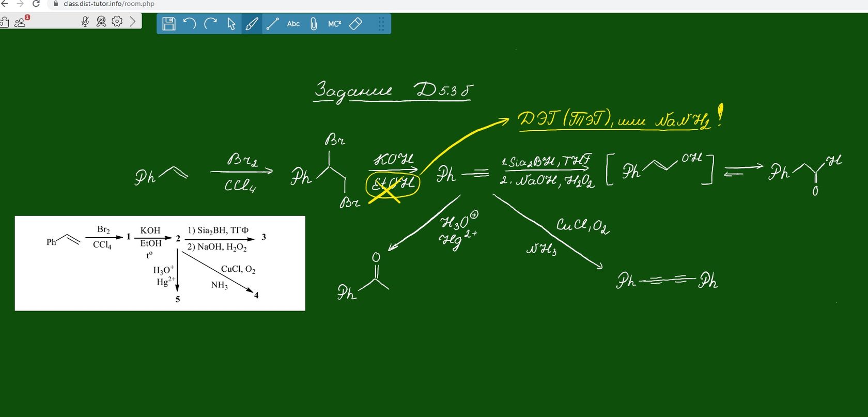Select the straight line tool
The image size is (868, 417).
[272, 24]
